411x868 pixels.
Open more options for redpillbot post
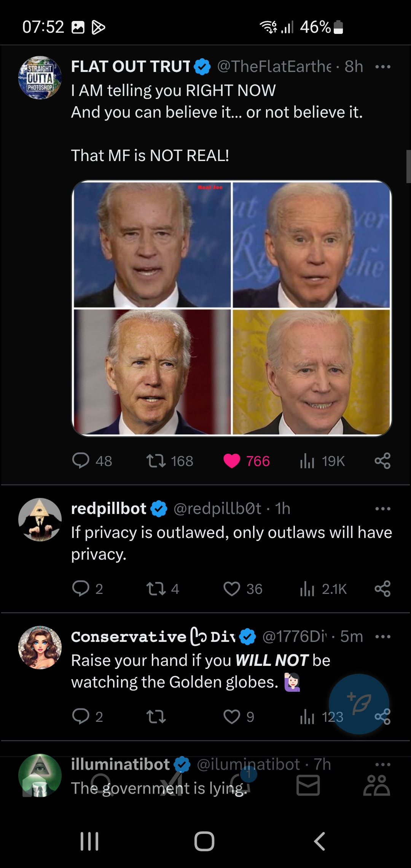(x=382, y=509)
